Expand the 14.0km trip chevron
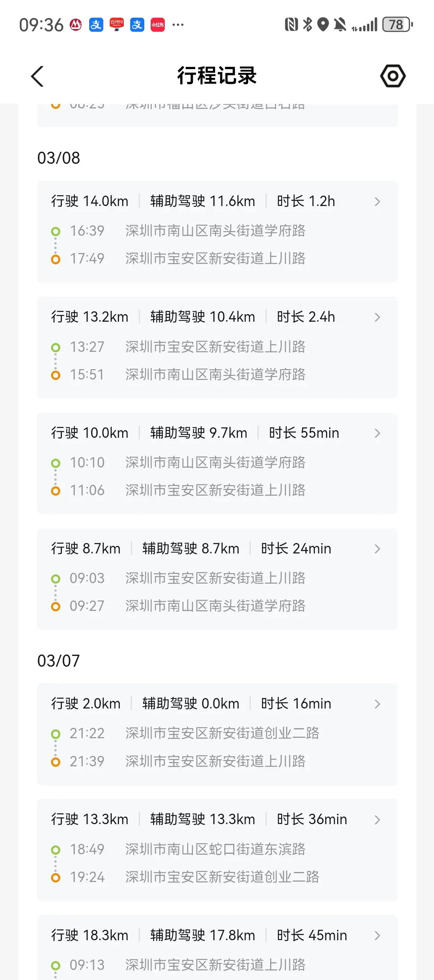This screenshot has height=980, width=434. click(x=377, y=201)
